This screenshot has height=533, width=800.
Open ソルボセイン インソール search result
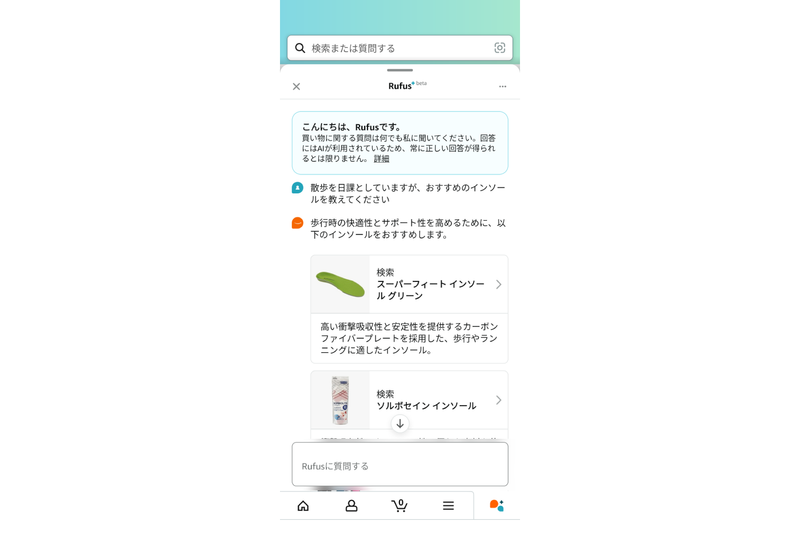409,400
